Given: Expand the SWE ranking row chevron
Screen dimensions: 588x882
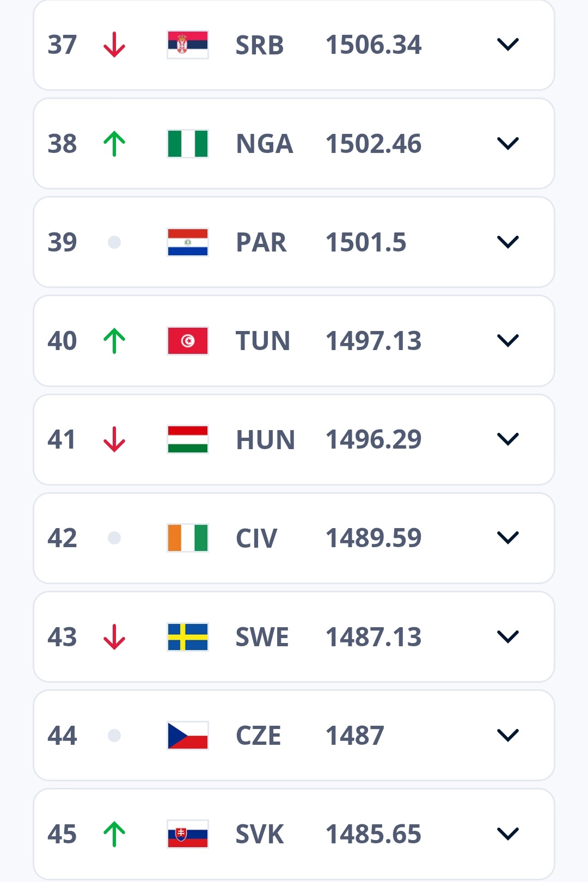Looking at the screenshot, I should 507,637.
